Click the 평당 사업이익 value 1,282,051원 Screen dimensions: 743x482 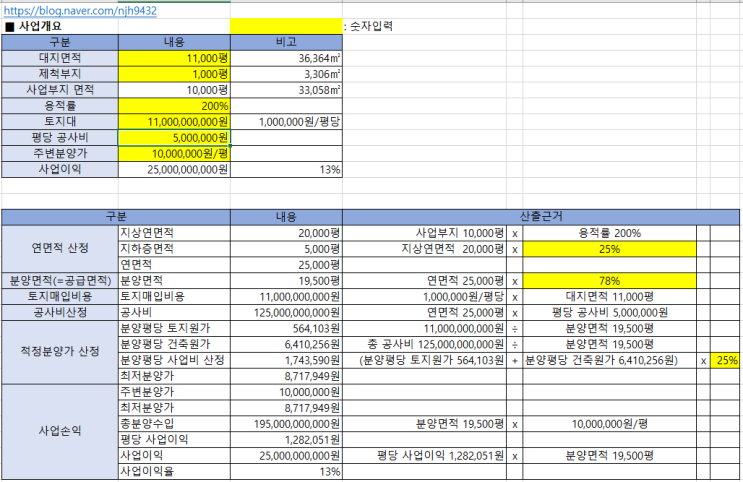[x=286, y=440]
